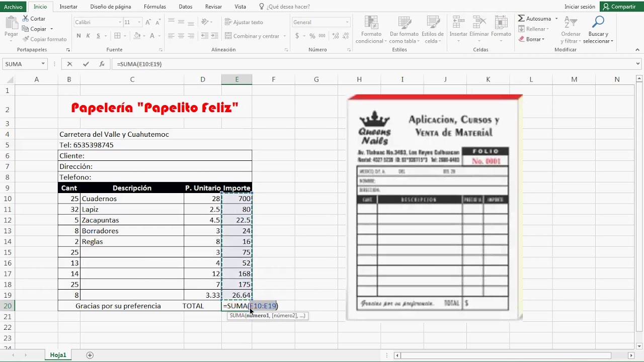This screenshot has width=644, height=362.
Task: Switch to Diseño de página tab
Action: pyautogui.click(x=111, y=7)
